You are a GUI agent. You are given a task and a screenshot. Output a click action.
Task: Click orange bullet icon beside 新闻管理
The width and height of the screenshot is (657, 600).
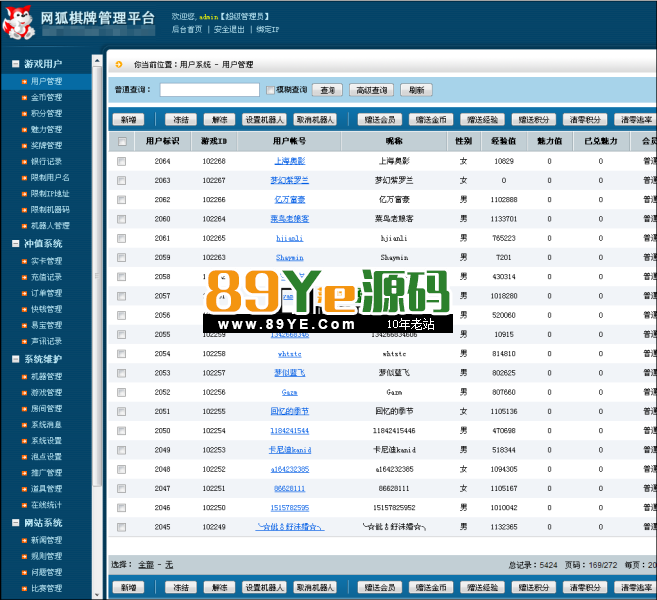[24, 540]
